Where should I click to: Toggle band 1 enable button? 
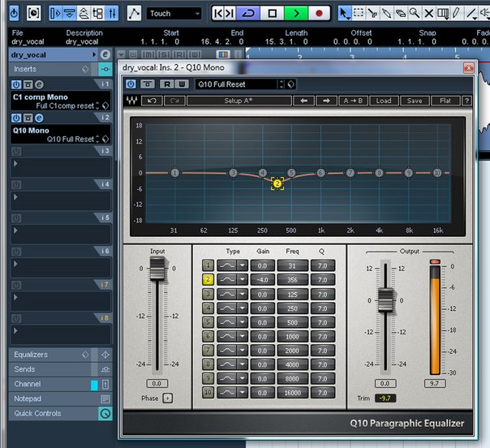click(208, 265)
